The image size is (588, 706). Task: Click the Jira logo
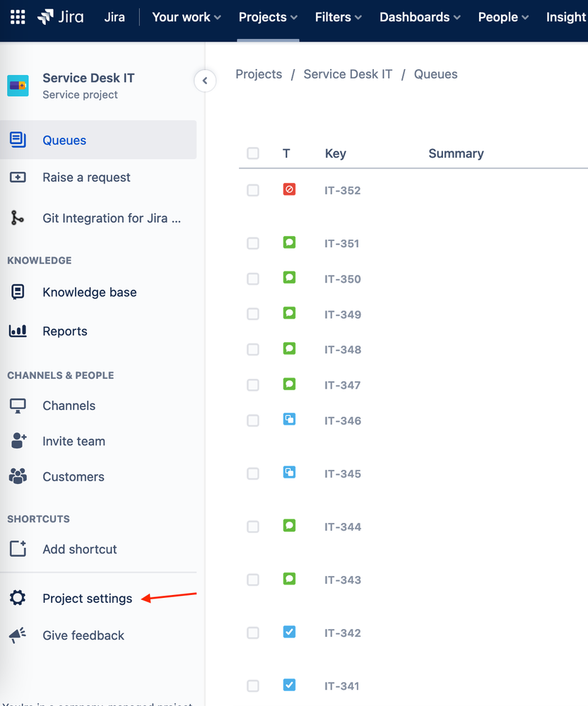pos(60,17)
